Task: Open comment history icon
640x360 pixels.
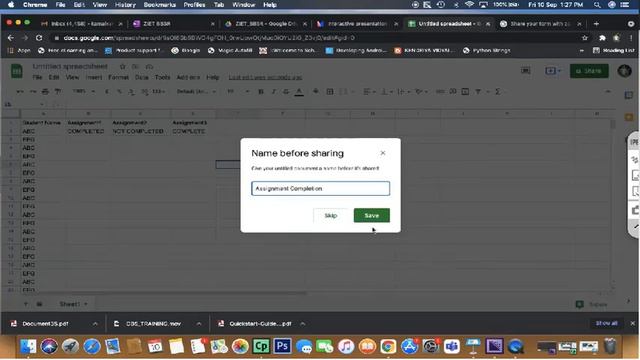Action: click(526, 71)
